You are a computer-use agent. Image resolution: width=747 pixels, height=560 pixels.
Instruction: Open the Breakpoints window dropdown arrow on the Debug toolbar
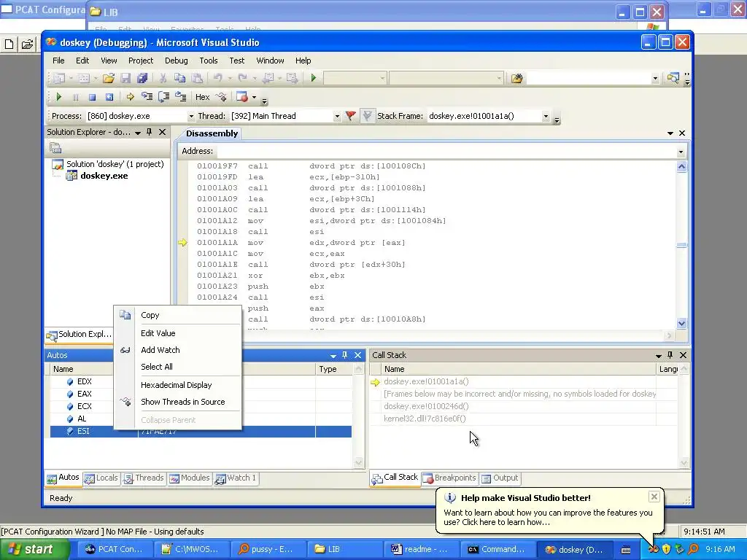[x=254, y=97]
